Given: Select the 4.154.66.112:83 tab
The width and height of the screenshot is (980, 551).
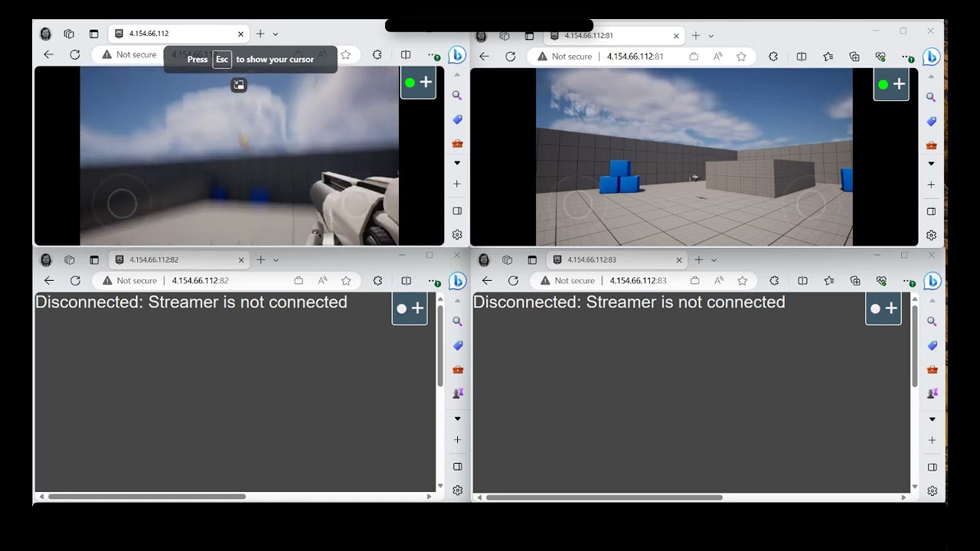Looking at the screenshot, I should [618, 260].
